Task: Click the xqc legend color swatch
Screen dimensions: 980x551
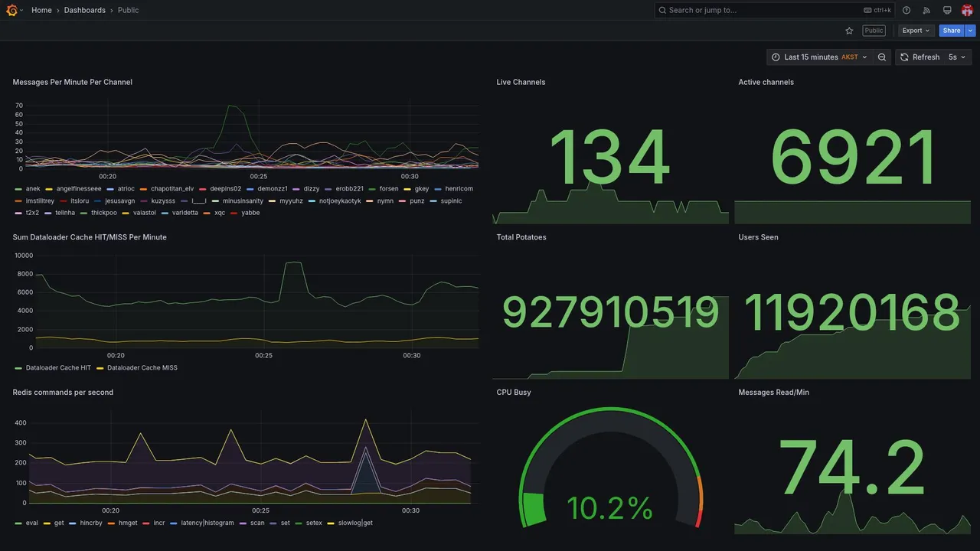Action: click(207, 213)
